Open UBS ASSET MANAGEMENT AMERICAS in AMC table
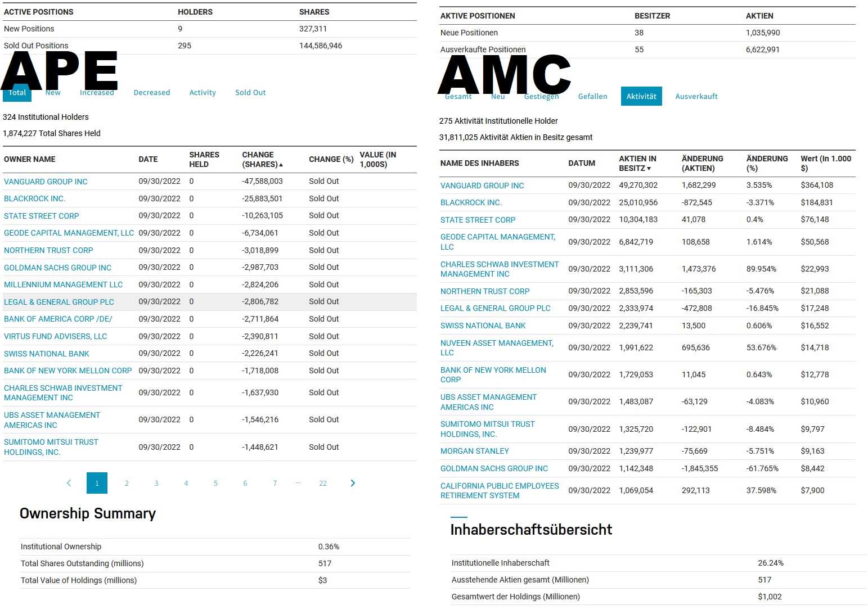This screenshot has width=868, height=614. click(488, 402)
